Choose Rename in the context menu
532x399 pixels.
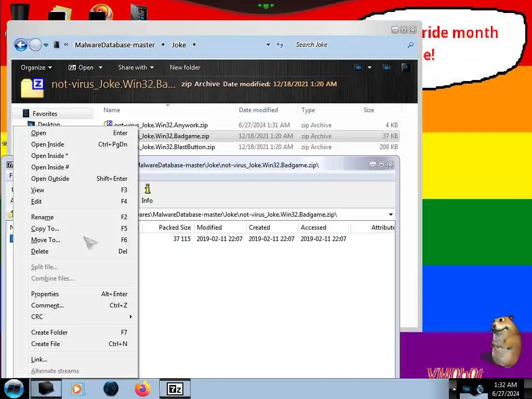[x=79, y=217]
